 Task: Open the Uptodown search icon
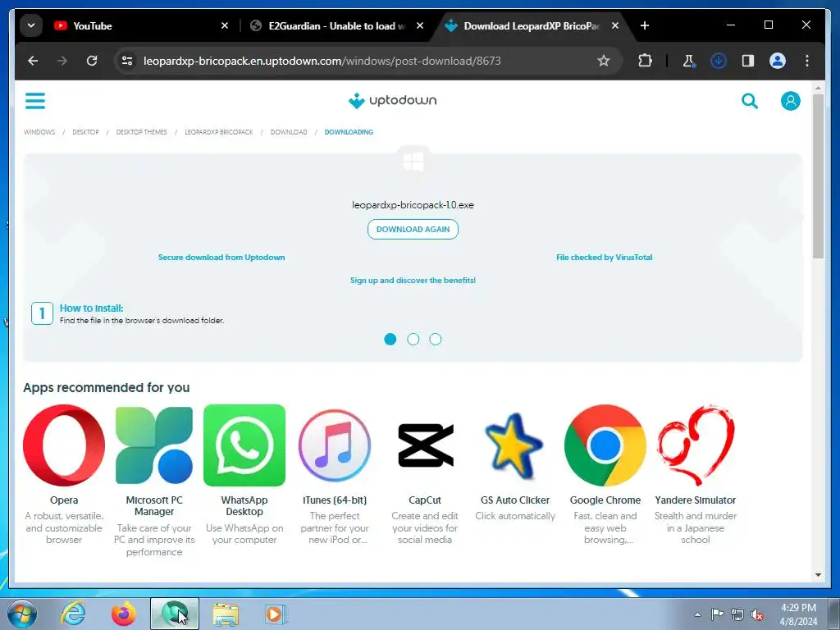pos(750,101)
